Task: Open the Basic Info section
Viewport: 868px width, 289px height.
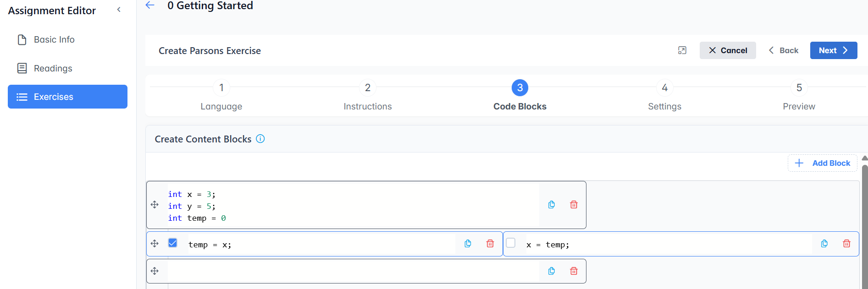Action: pos(54,40)
